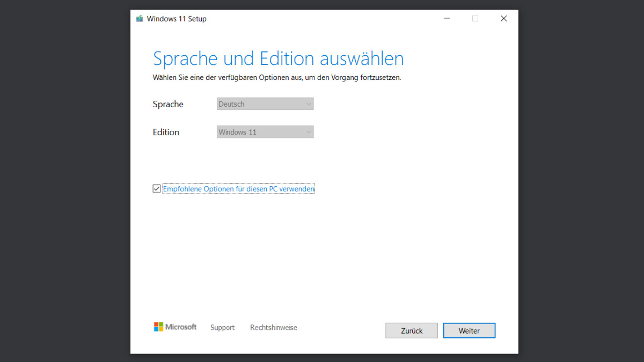The image size is (644, 362).
Task: Open the Edition dropdown showing Windows 11
Action: (265, 132)
